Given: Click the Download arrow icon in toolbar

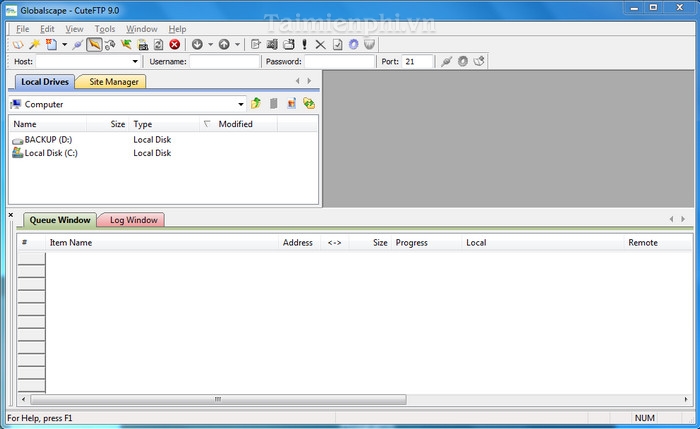Looking at the screenshot, I should coord(197,45).
